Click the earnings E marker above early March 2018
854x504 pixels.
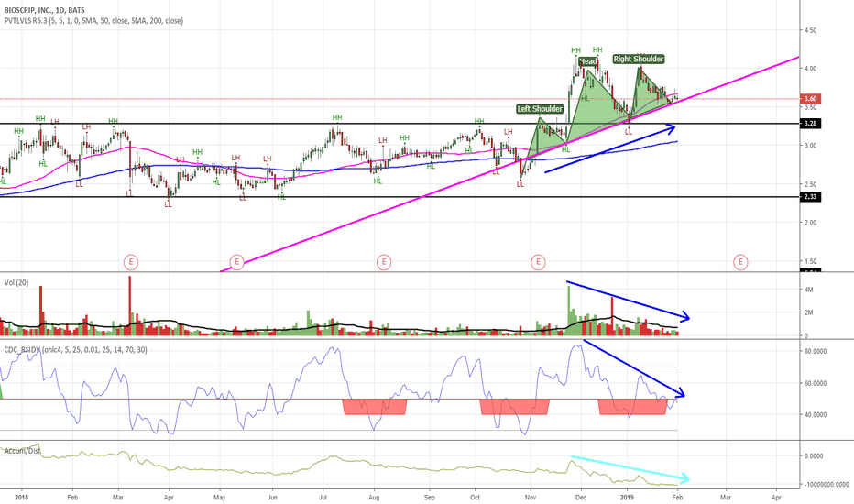pyautogui.click(x=131, y=263)
